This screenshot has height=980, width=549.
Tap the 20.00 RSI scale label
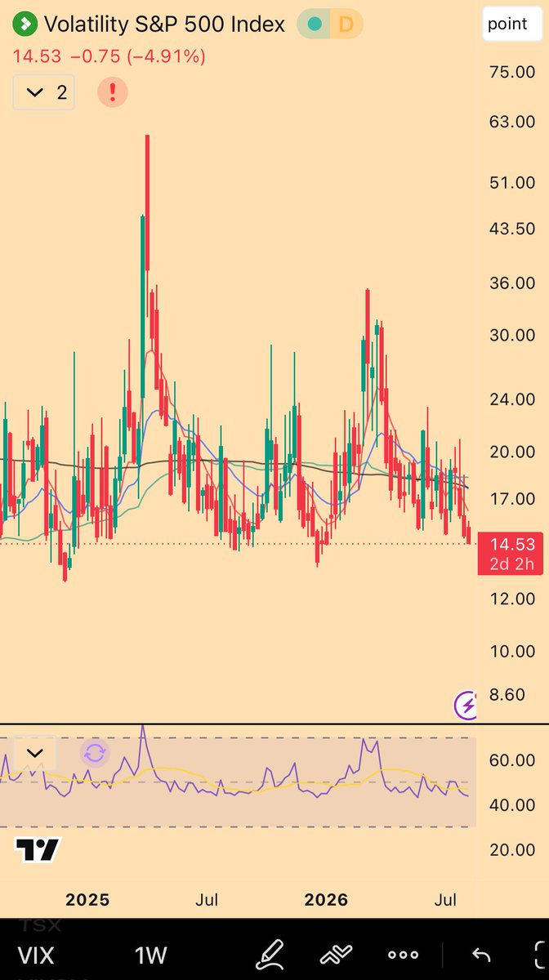click(x=513, y=849)
